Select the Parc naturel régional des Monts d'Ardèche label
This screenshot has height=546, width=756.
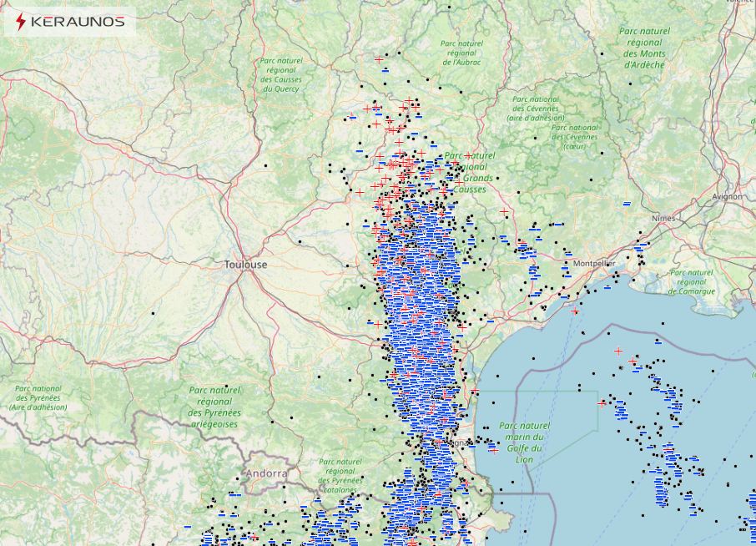click(645, 48)
